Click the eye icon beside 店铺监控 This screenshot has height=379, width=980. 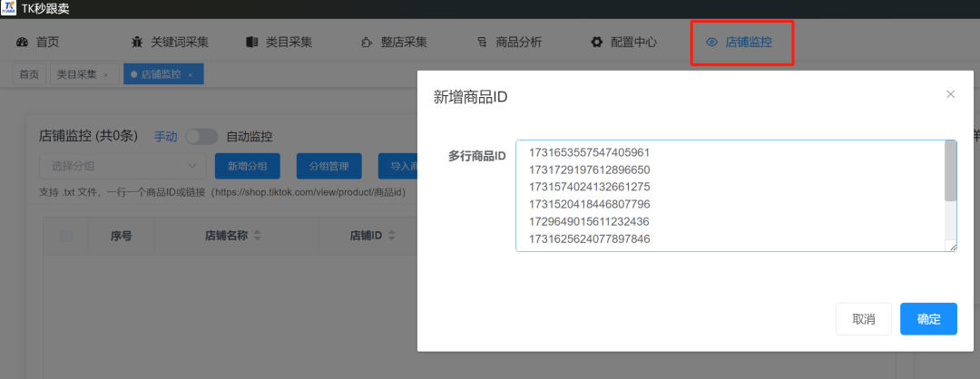point(711,42)
